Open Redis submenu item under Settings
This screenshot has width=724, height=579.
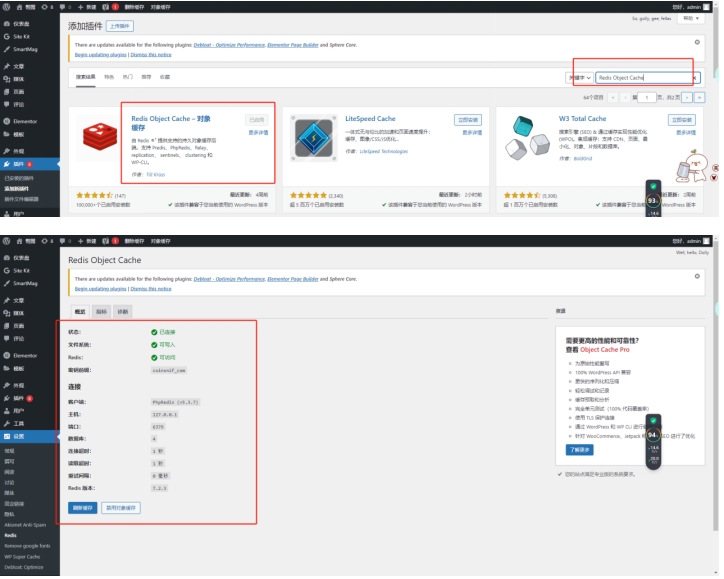click(x=11, y=535)
